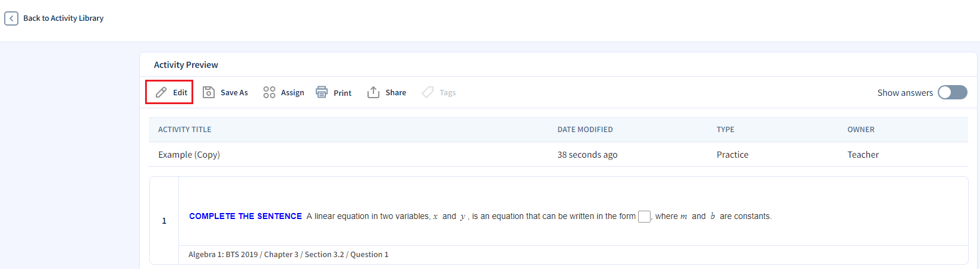The height and width of the screenshot is (269, 980).
Task: Select the Example (Copy) activity title
Action: tap(189, 155)
